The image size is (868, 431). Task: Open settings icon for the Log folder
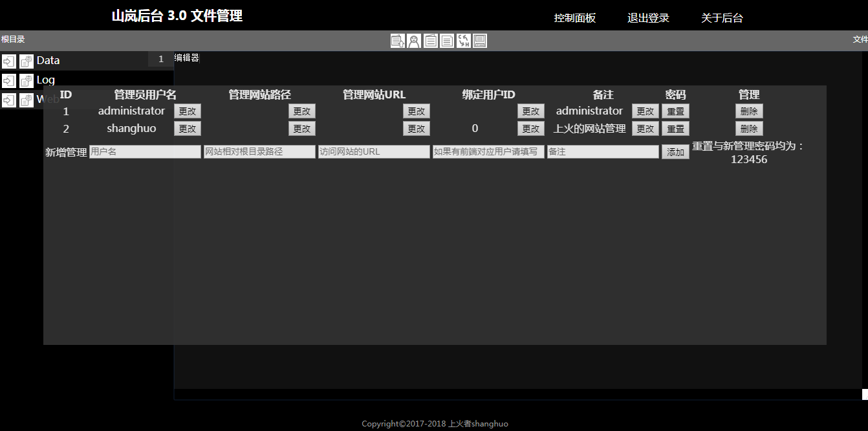pyautogui.click(x=27, y=81)
